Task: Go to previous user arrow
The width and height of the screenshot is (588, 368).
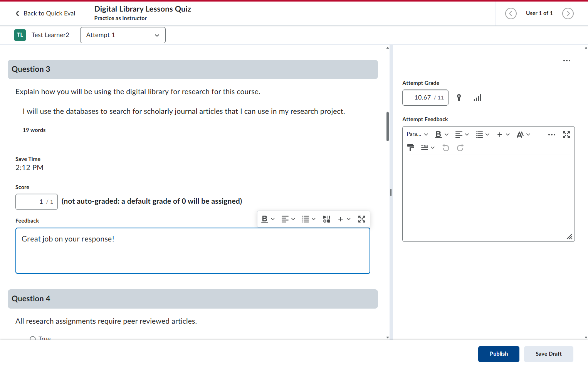Action: pyautogui.click(x=511, y=14)
